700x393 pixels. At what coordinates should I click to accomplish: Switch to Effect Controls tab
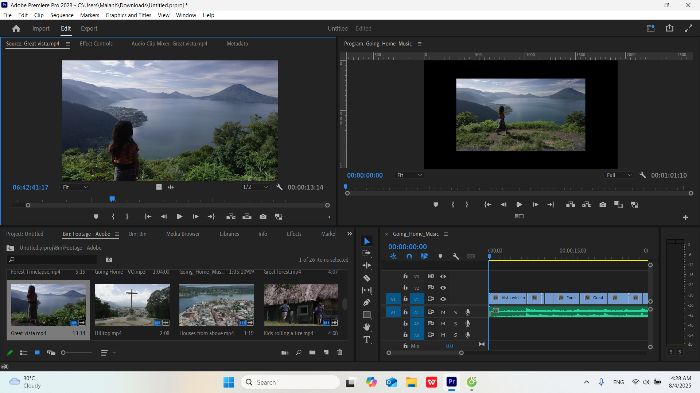tap(96, 44)
